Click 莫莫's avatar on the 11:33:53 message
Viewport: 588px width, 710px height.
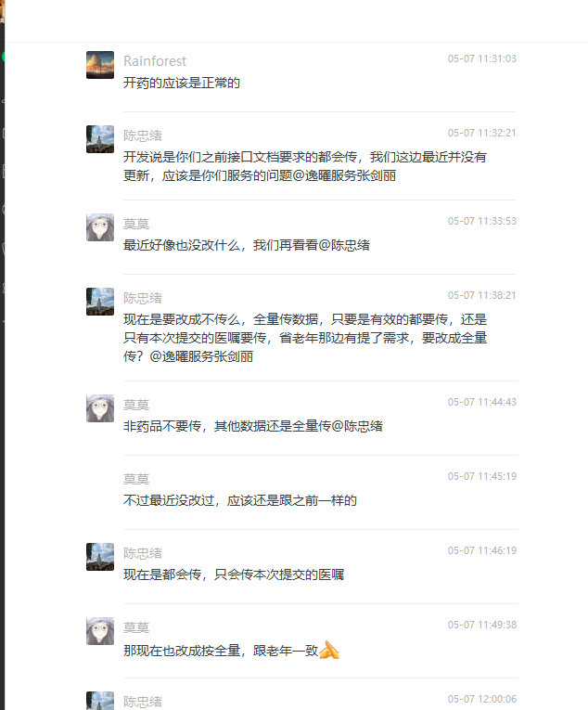point(100,227)
